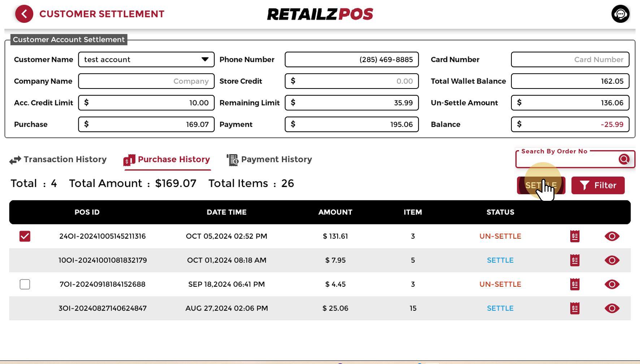Screen dimensions: 640x364
Task: Open receipt icon for order 24OI-20241005145211316
Action: pos(575,236)
